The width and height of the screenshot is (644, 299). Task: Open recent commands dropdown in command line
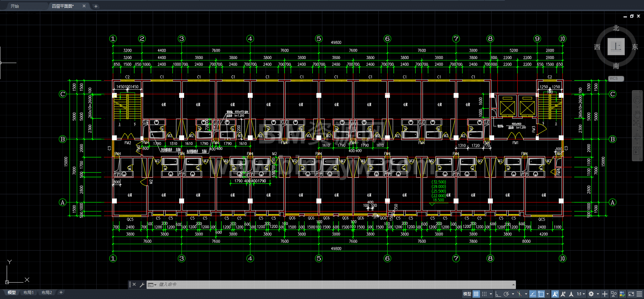[x=152, y=285]
